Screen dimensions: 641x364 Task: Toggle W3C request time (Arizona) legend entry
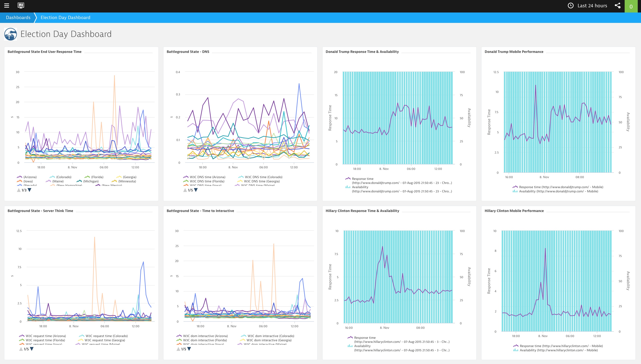43,336
